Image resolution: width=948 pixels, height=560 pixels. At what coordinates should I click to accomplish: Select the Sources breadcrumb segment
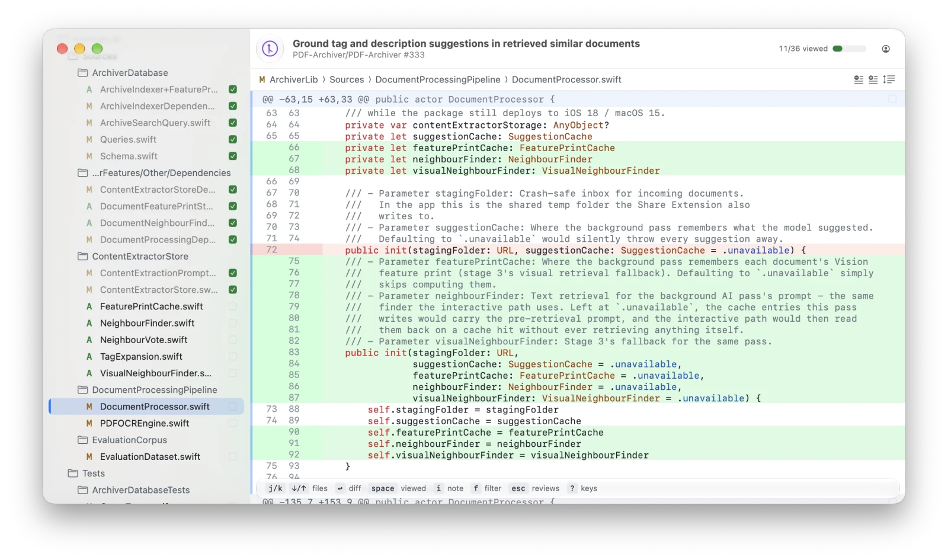[x=347, y=79]
